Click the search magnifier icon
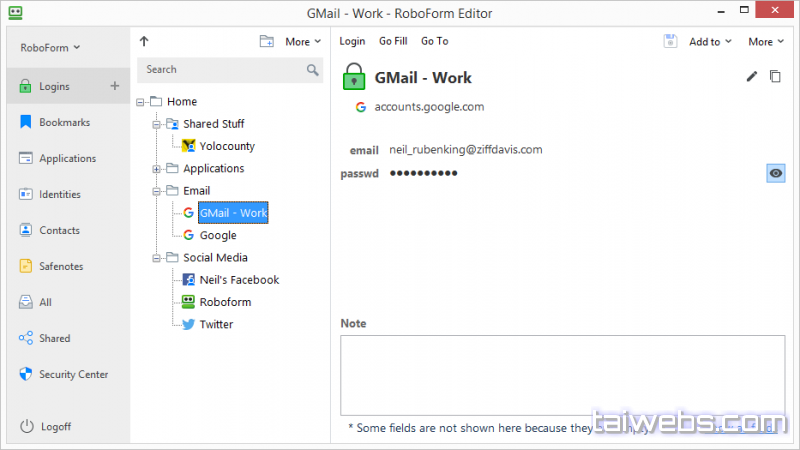 click(313, 70)
